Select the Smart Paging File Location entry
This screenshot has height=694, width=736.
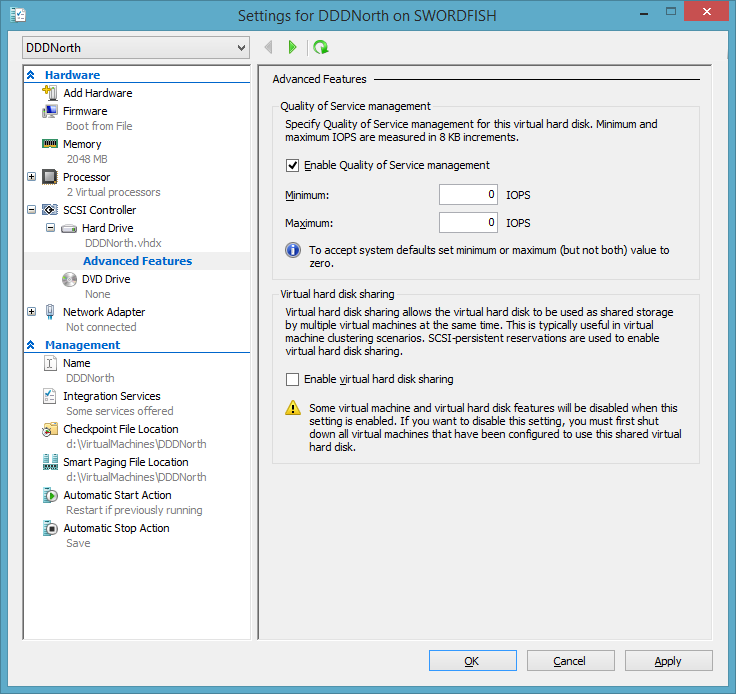tap(126, 462)
